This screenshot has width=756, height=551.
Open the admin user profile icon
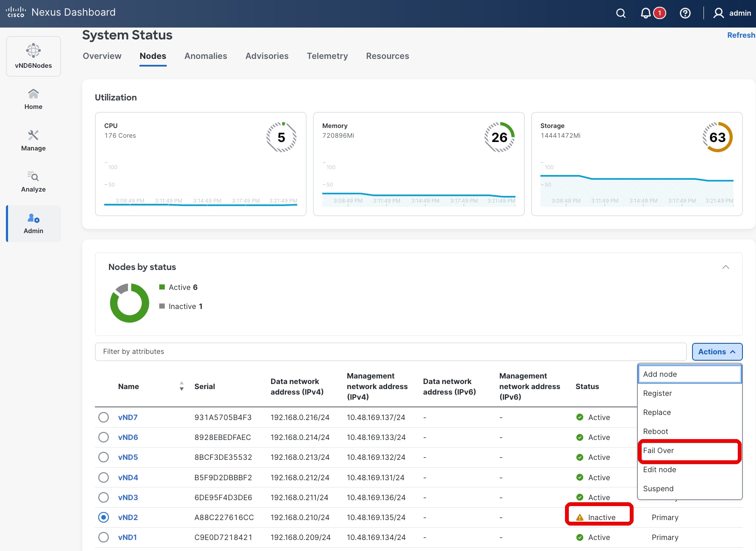click(718, 13)
